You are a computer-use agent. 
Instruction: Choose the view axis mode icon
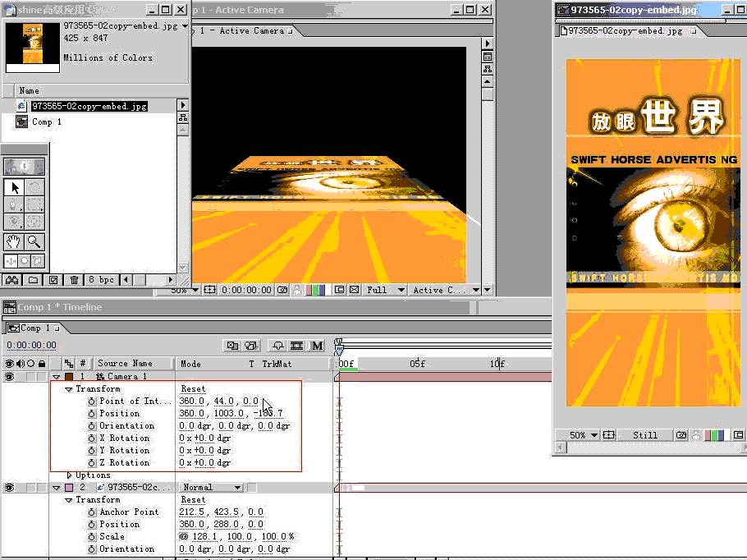click(x=38, y=260)
